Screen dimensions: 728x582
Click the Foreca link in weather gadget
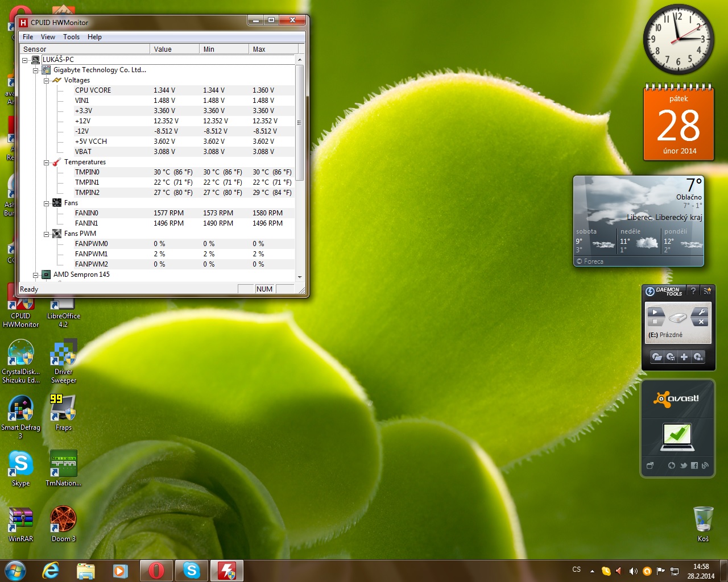[590, 261]
